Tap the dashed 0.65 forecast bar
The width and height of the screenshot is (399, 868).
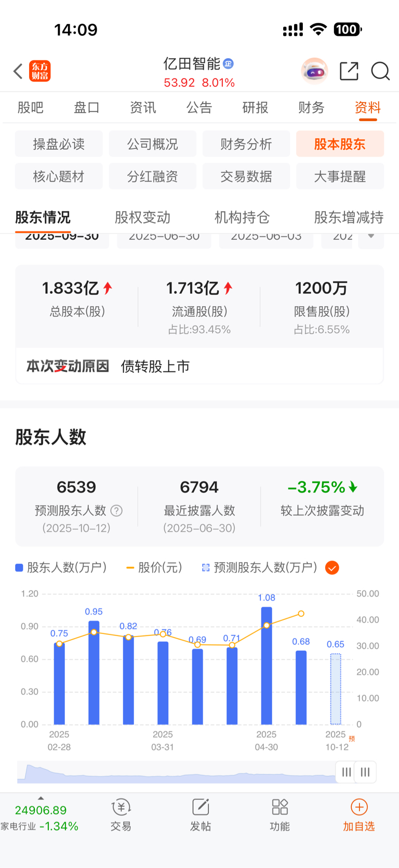(336, 689)
